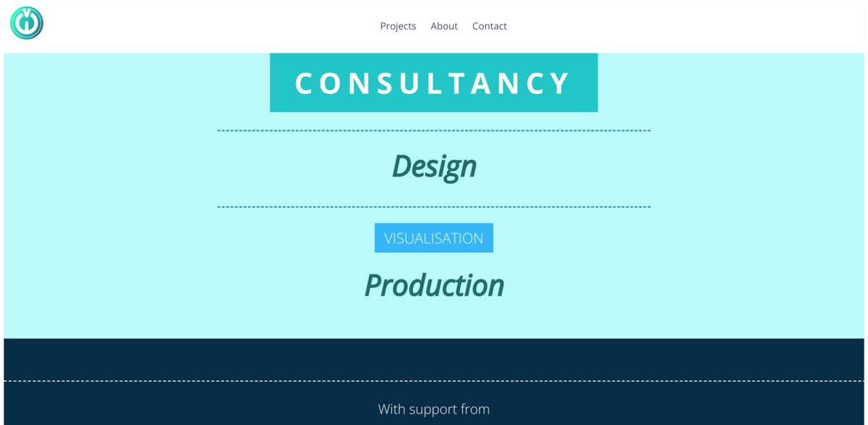Image resolution: width=868 pixels, height=425 pixels.
Task: Click the dark navy area above footer dashed line
Action: tap(434, 359)
